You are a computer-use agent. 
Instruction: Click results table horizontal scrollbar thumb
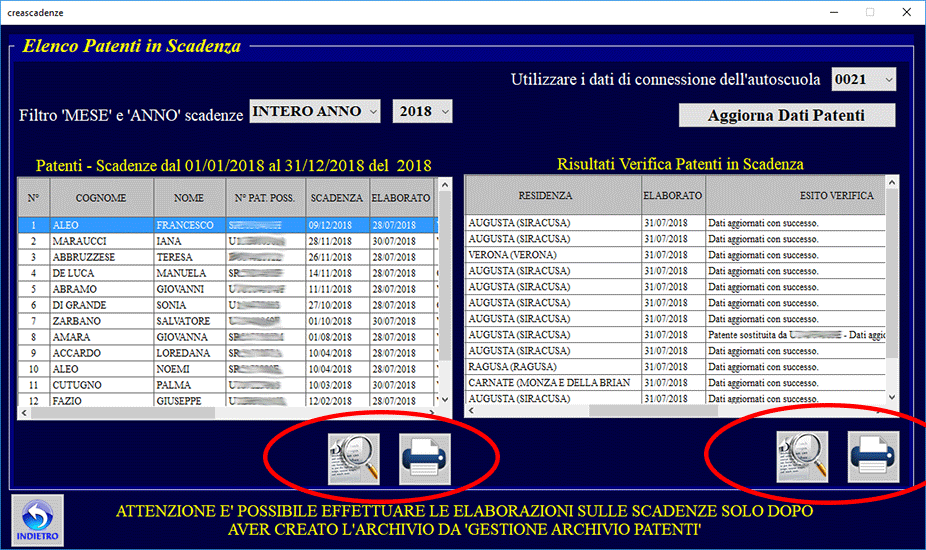coord(653,410)
